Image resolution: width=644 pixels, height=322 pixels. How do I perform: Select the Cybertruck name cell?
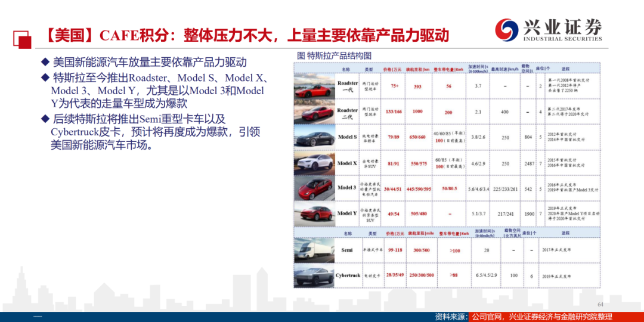point(348,275)
